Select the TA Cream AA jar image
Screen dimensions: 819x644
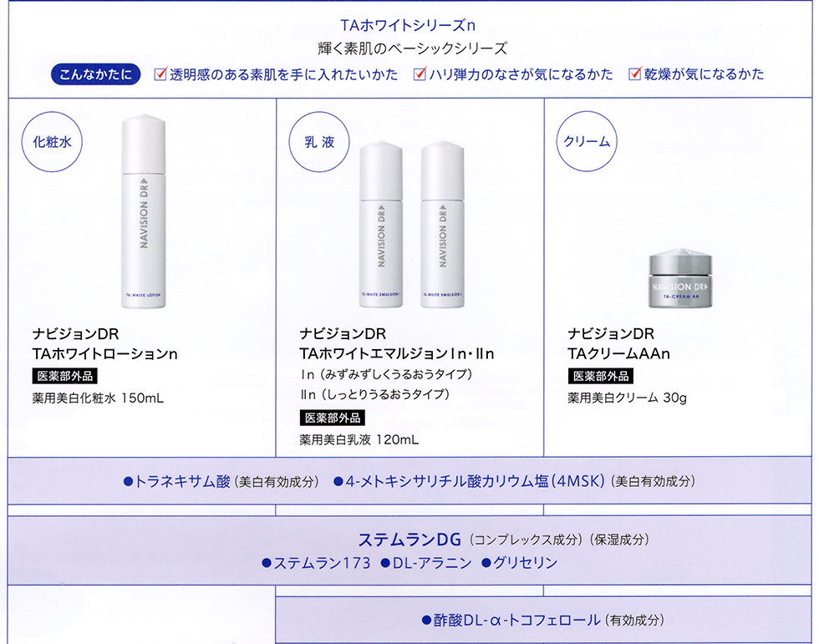pos(680,277)
